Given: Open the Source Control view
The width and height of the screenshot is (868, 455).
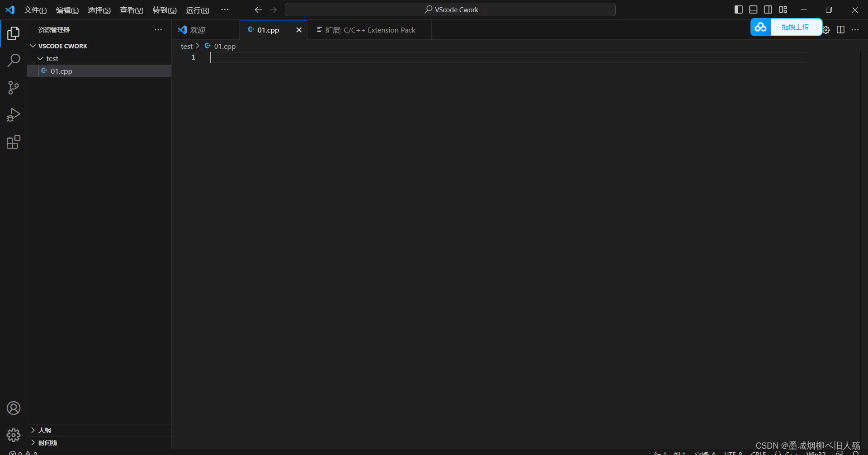Looking at the screenshot, I should [14, 88].
